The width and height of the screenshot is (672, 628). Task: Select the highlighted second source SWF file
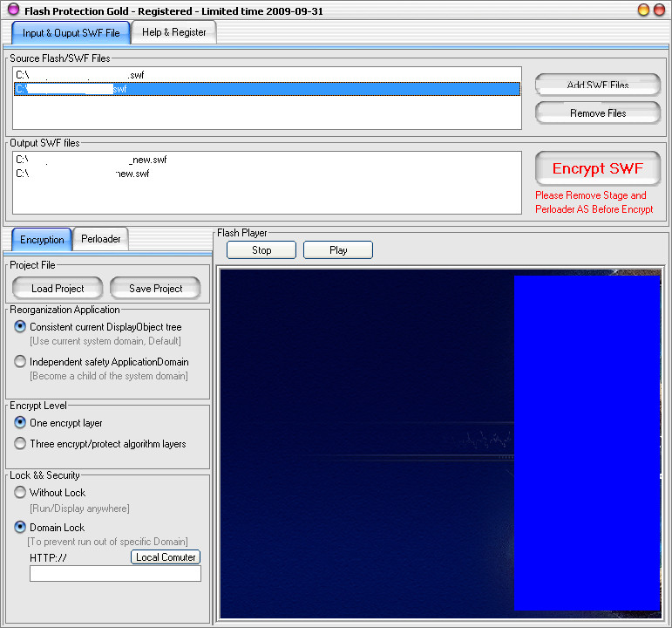coord(267,89)
